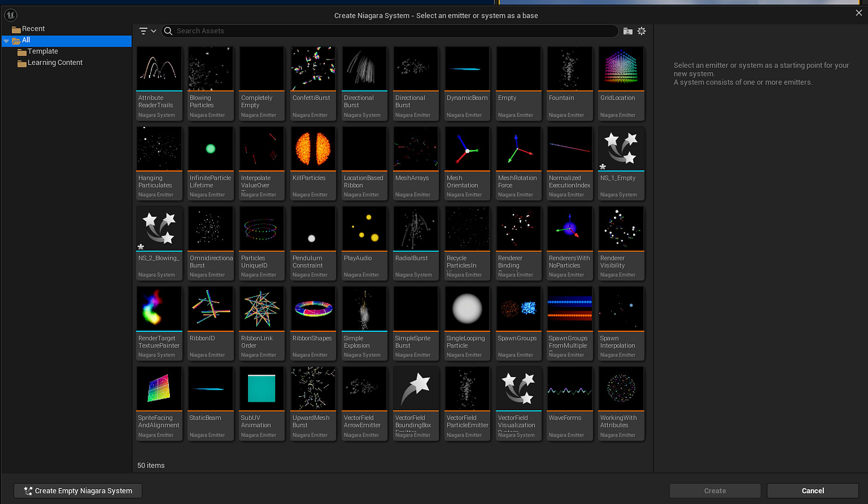868x504 pixels.
Task: Choose the RibbonID emitter
Action: click(210, 323)
